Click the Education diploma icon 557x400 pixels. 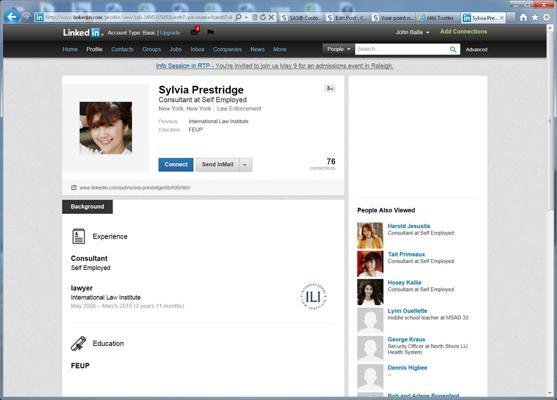tap(78, 344)
